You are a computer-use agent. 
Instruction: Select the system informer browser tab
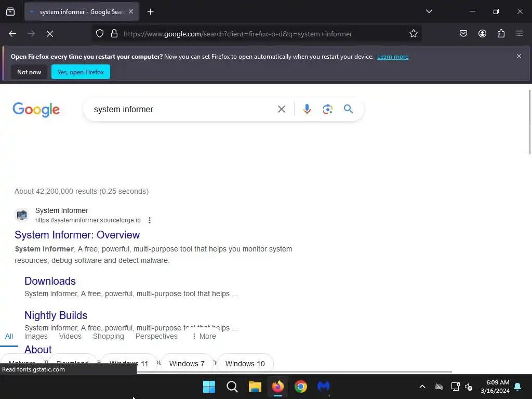point(82,12)
